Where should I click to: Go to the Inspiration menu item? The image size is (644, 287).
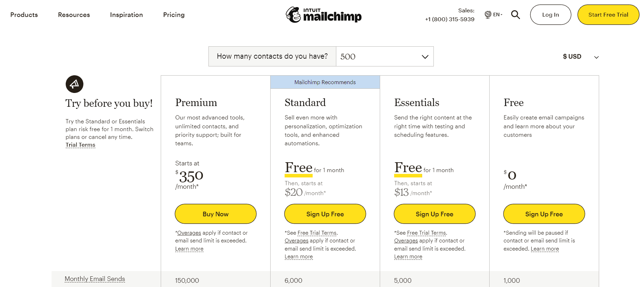tap(126, 15)
